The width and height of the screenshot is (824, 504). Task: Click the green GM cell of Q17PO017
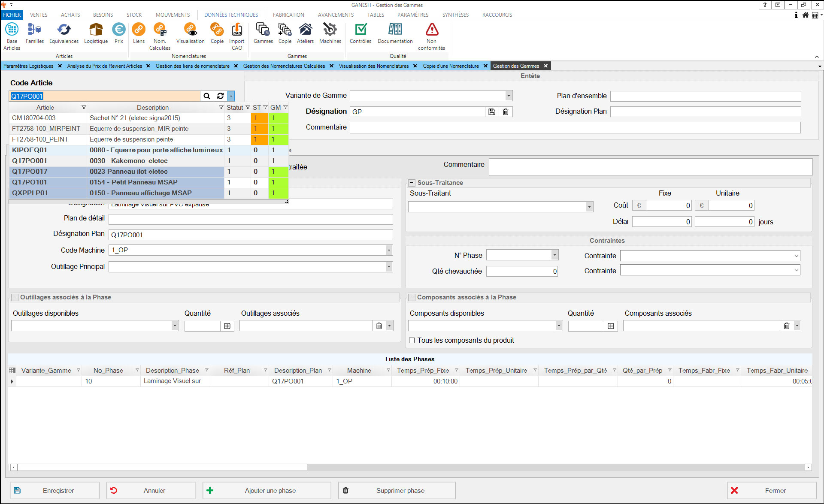(x=278, y=172)
